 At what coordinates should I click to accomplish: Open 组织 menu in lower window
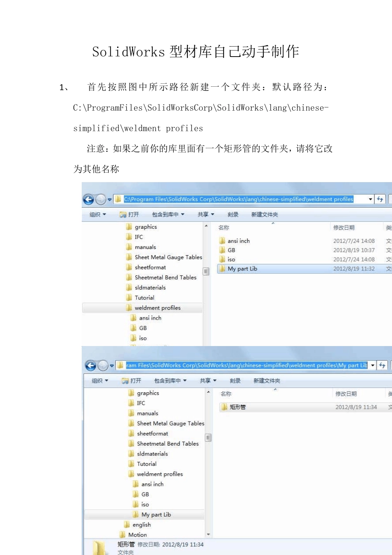point(100,381)
